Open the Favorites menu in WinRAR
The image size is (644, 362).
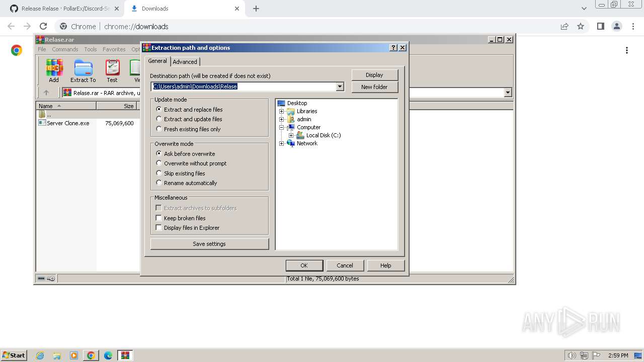114,49
